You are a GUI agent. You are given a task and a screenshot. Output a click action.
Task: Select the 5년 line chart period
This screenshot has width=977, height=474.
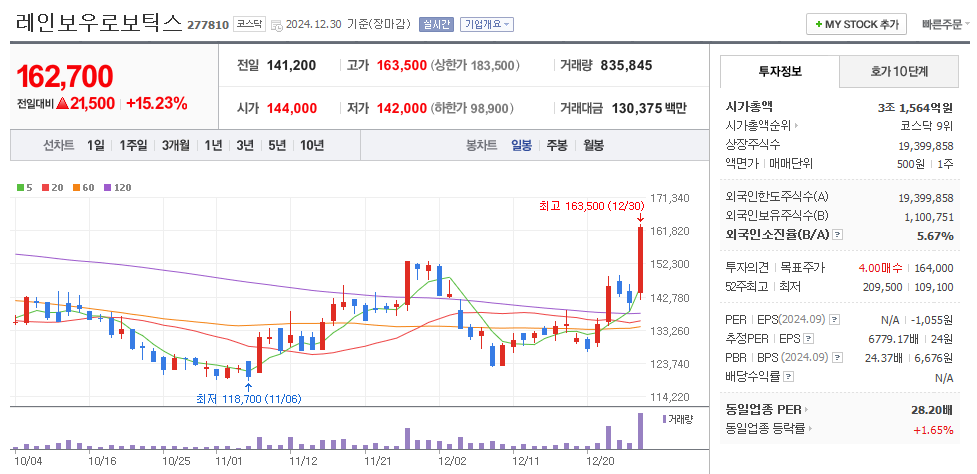coord(277,146)
